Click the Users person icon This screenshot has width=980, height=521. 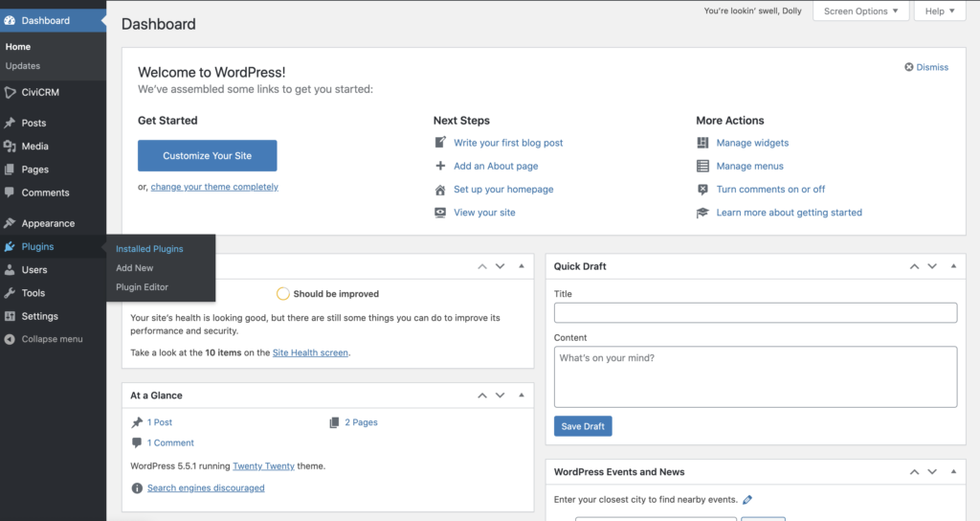(10, 269)
